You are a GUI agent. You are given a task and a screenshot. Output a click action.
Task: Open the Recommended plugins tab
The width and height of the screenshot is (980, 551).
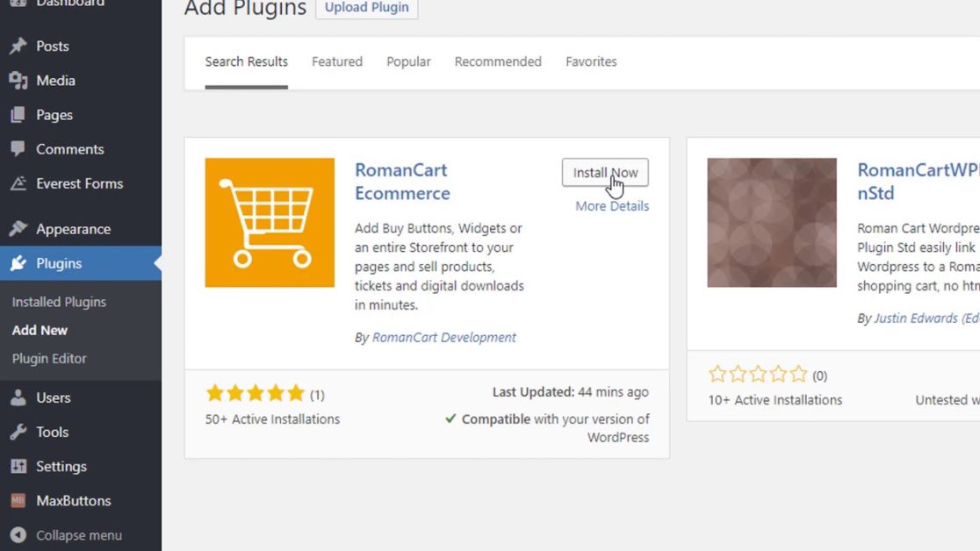498,61
